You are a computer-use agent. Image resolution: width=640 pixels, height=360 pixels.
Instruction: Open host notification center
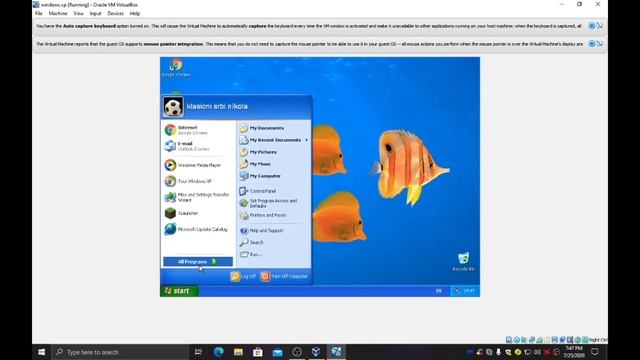[595, 352]
